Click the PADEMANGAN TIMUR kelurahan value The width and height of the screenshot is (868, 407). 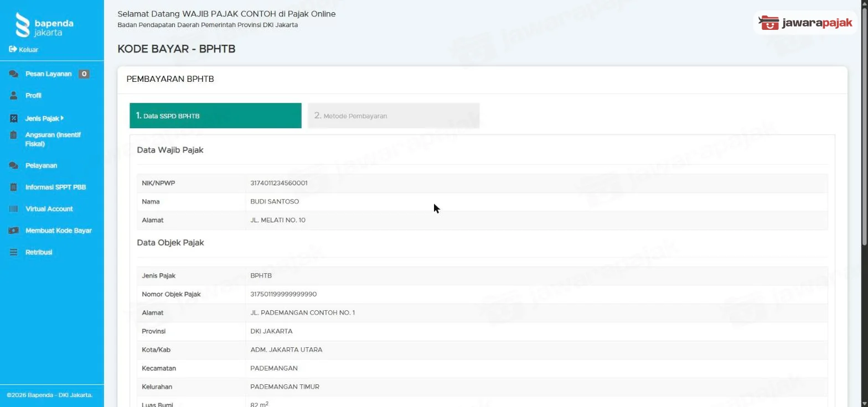(285, 387)
